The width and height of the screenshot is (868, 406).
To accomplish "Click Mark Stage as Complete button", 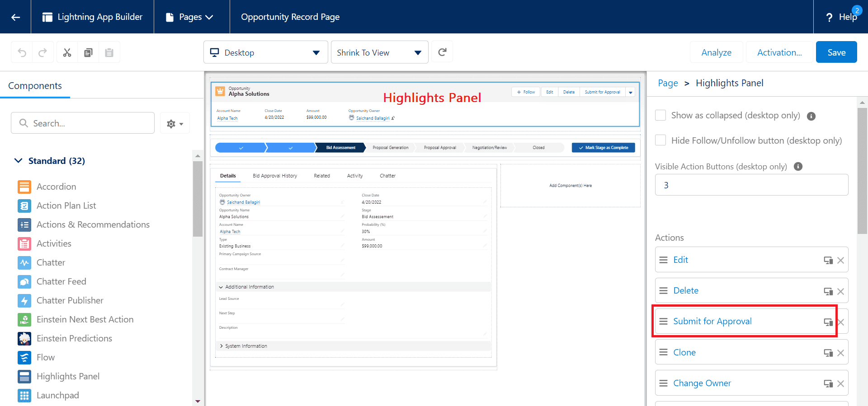I will pyautogui.click(x=603, y=148).
